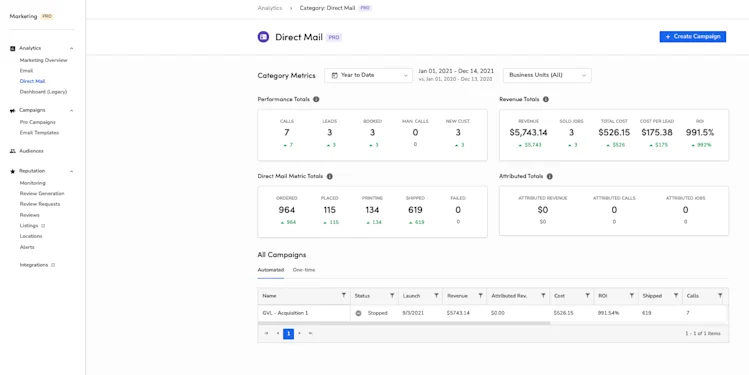Click the Create Campaign button

pyautogui.click(x=693, y=37)
